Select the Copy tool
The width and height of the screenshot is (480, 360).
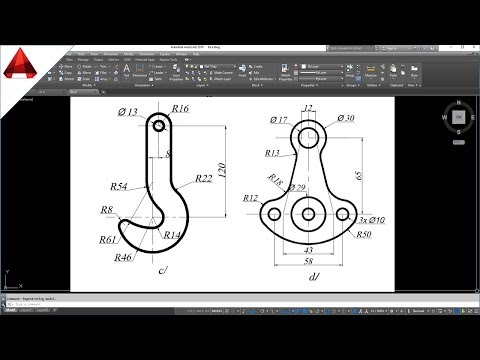pyautogui.click(x=66, y=72)
